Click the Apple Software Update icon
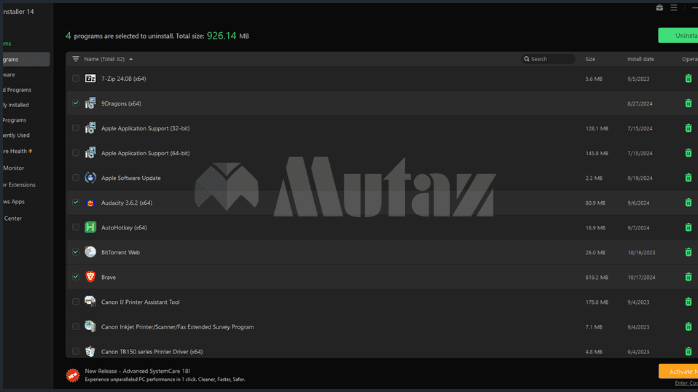Screen dimensions: 698x392 pos(90,178)
